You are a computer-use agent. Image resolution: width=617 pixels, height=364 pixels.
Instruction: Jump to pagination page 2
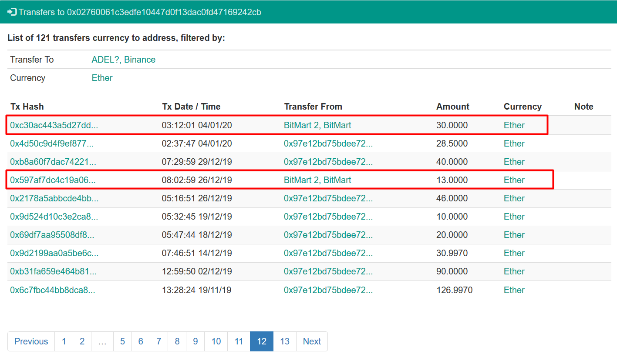[82, 341]
